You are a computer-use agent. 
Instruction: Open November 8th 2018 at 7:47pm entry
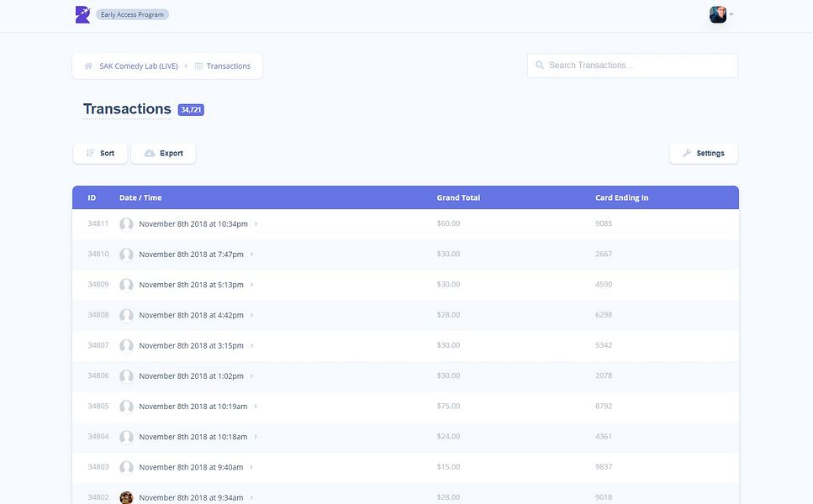pyautogui.click(x=192, y=255)
